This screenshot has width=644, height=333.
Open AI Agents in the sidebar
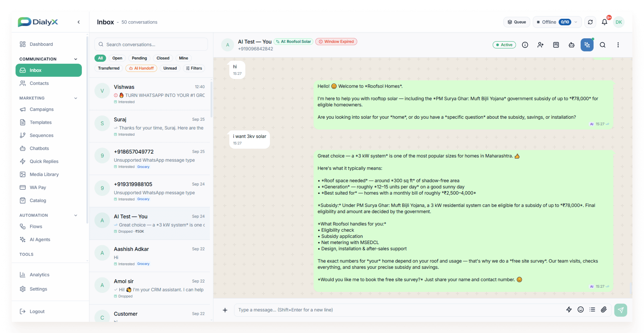(48, 239)
